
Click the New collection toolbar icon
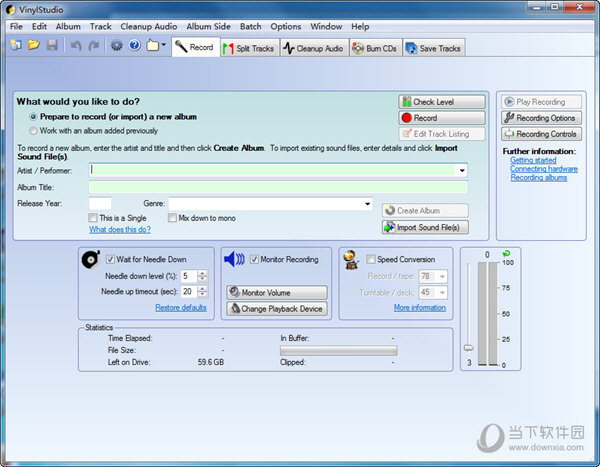(x=15, y=46)
